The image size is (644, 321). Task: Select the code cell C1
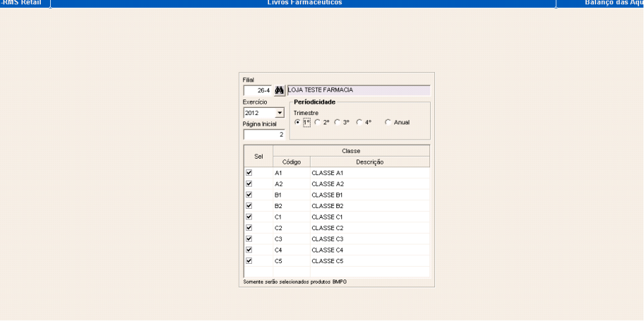pyautogui.click(x=292, y=217)
